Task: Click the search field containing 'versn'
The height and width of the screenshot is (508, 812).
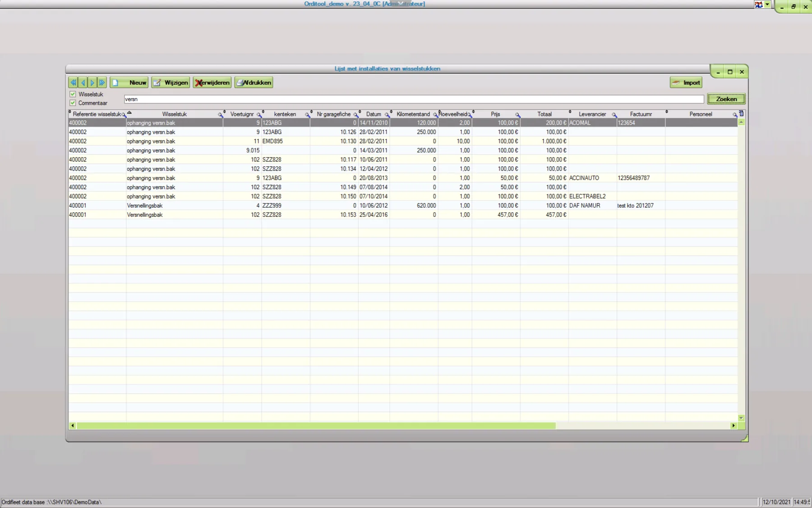Action: tap(414, 99)
